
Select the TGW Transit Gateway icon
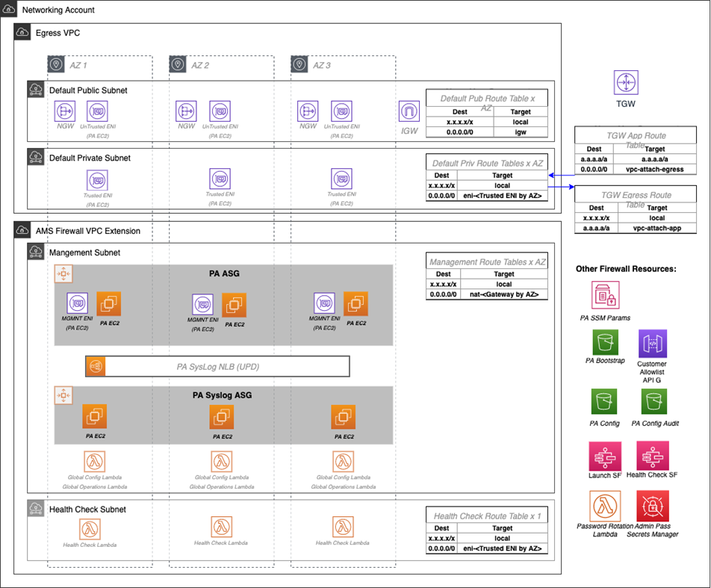tap(626, 82)
